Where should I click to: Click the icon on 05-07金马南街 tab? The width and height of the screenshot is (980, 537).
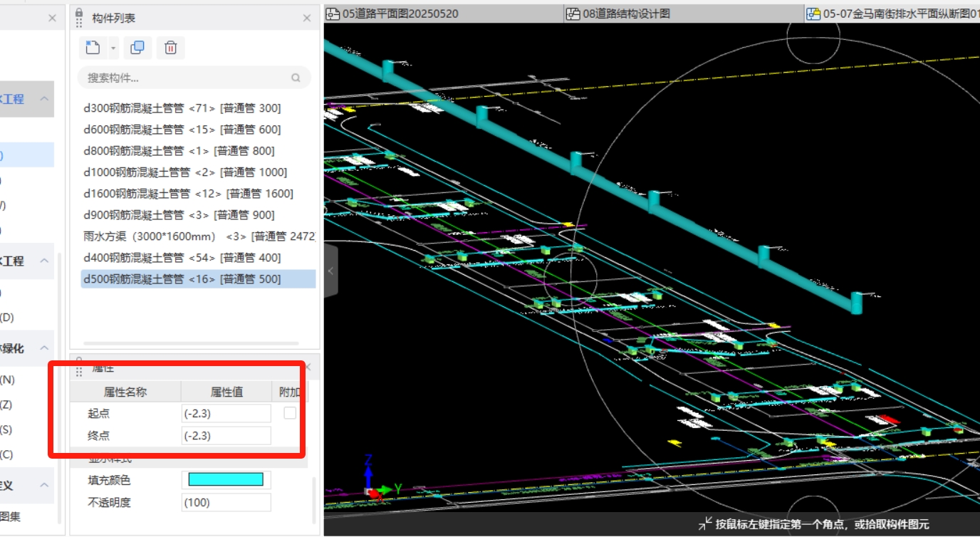point(813,14)
